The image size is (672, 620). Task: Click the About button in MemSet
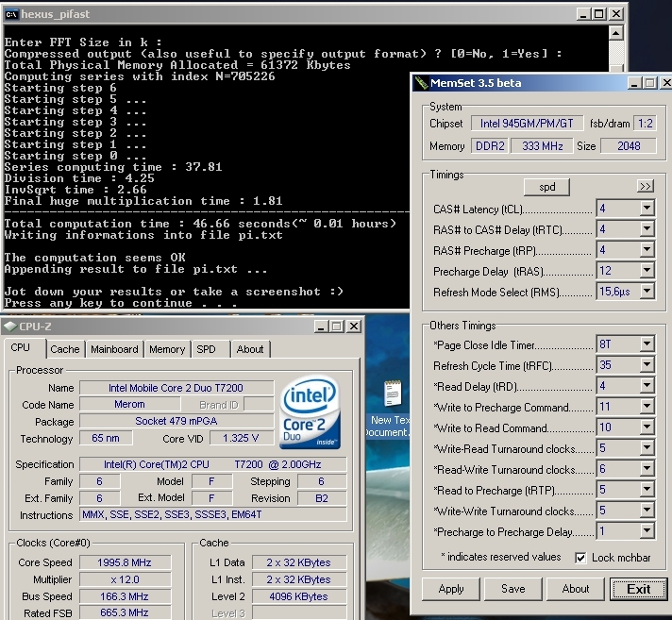point(575,589)
